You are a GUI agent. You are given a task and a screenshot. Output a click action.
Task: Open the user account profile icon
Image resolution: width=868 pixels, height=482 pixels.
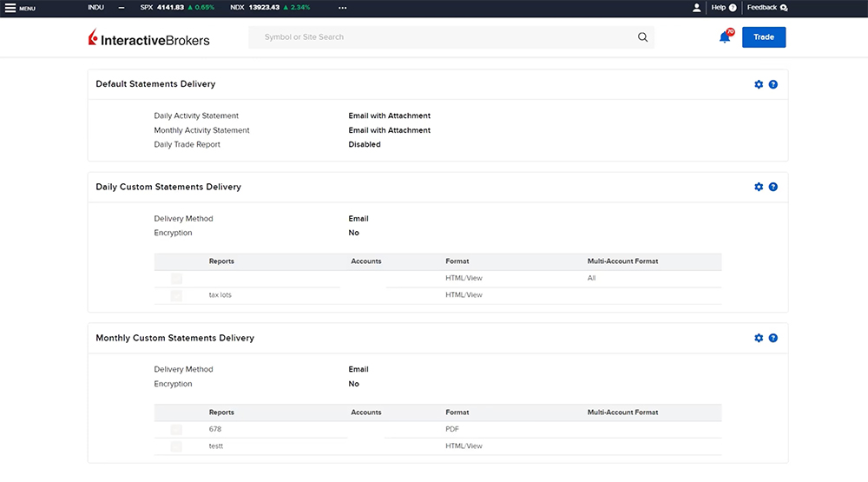tap(696, 8)
